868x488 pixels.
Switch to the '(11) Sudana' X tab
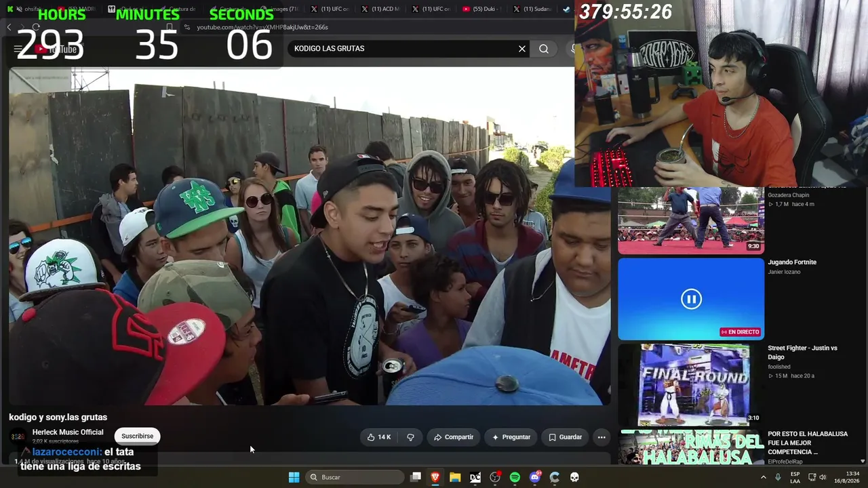click(532, 9)
